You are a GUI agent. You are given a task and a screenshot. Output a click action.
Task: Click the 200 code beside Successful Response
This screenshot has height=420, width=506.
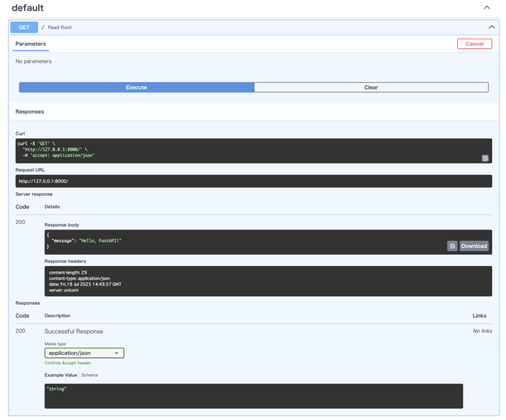coord(20,331)
